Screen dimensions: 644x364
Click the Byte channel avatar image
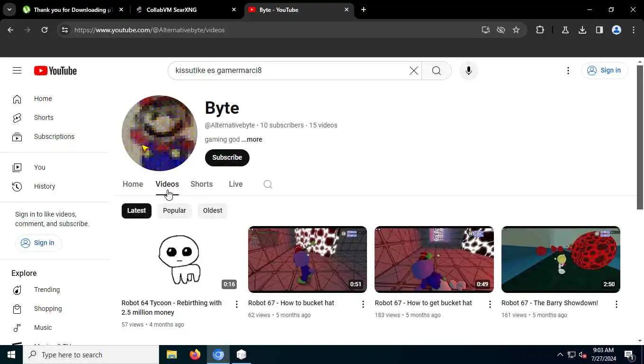coord(160,133)
